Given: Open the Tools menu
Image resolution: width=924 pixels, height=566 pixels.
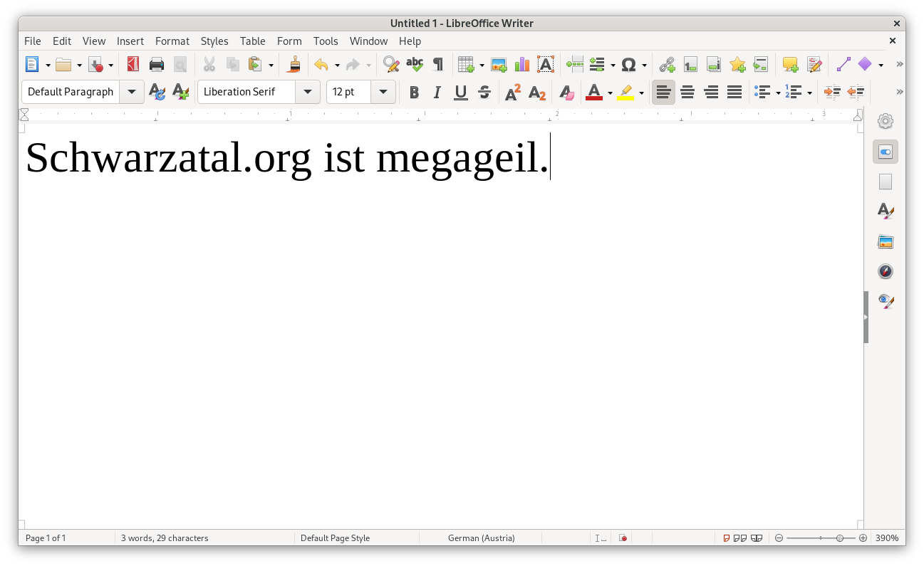Looking at the screenshot, I should pos(326,41).
